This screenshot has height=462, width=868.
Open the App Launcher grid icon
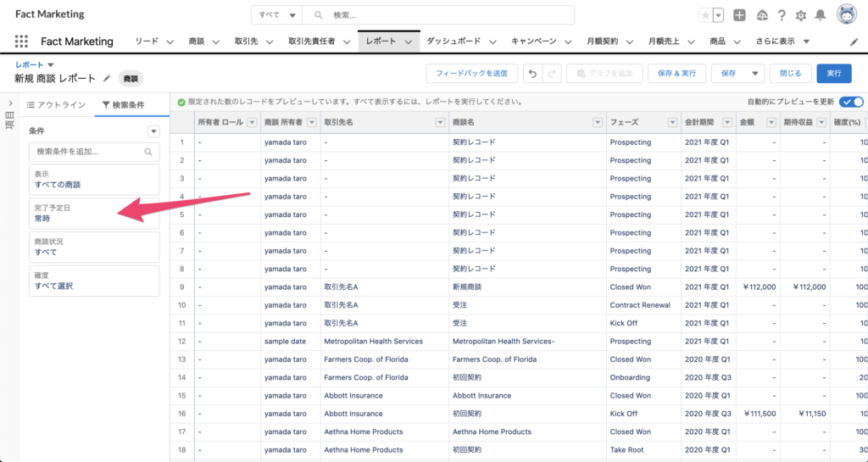[x=21, y=42]
